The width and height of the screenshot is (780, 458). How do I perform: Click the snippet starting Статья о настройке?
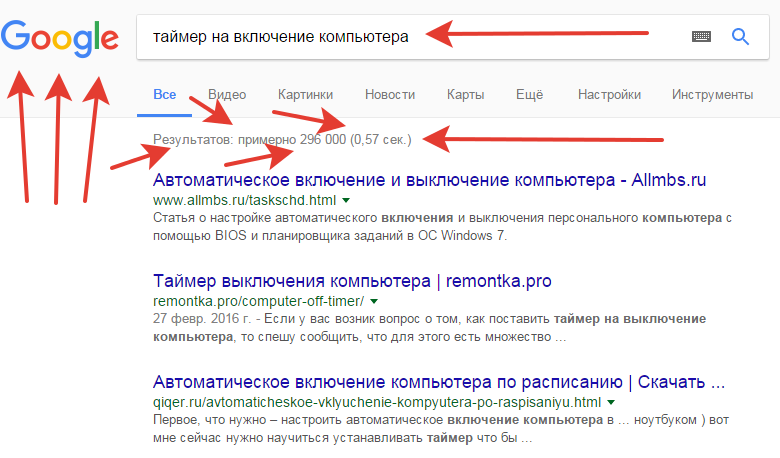click(x=442, y=227)
